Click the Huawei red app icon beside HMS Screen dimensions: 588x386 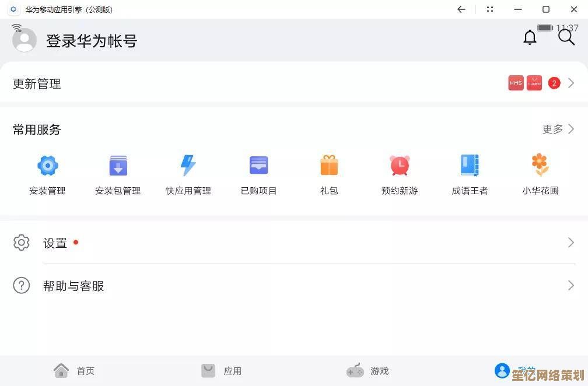534,83
